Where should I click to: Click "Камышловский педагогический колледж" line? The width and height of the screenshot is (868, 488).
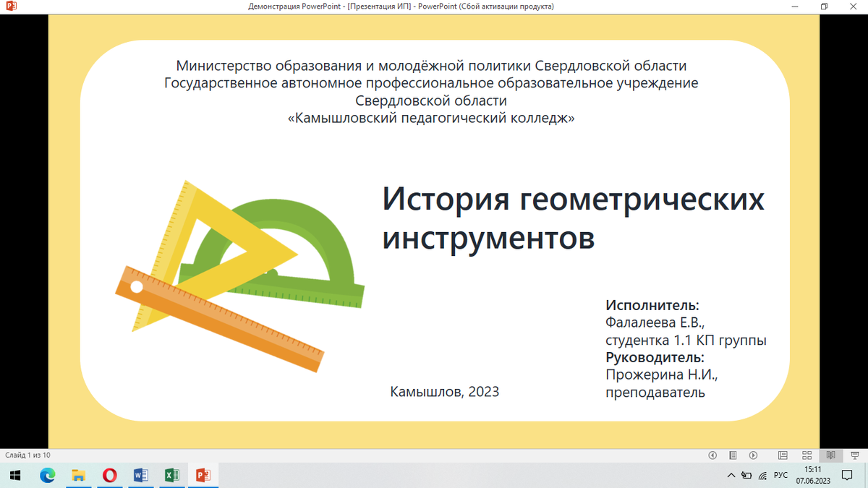(431, 118)
